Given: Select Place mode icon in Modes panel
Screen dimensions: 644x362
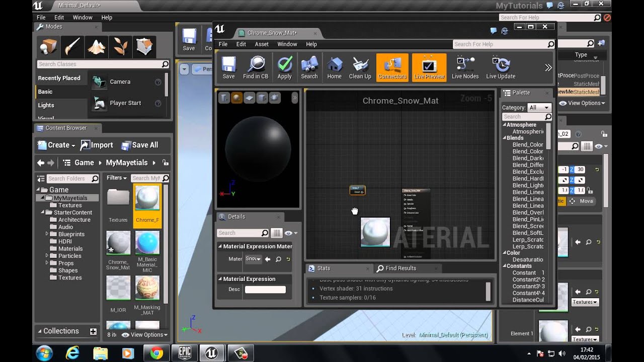Looking at the screenshot, I should point(49,47).
